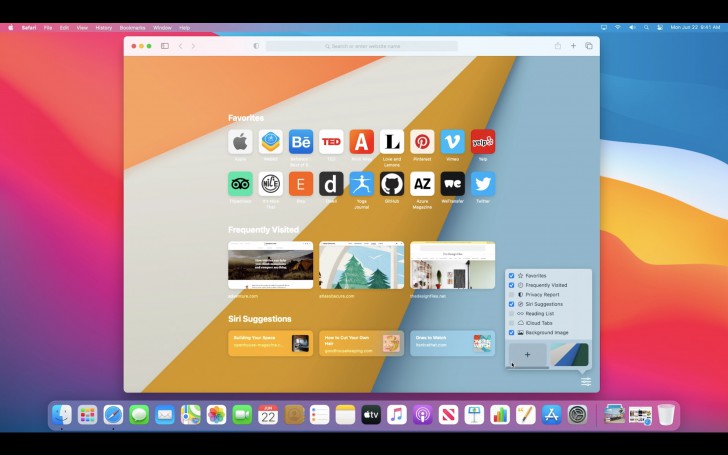Uncheck the Favorites checkbox

point(511,275)
